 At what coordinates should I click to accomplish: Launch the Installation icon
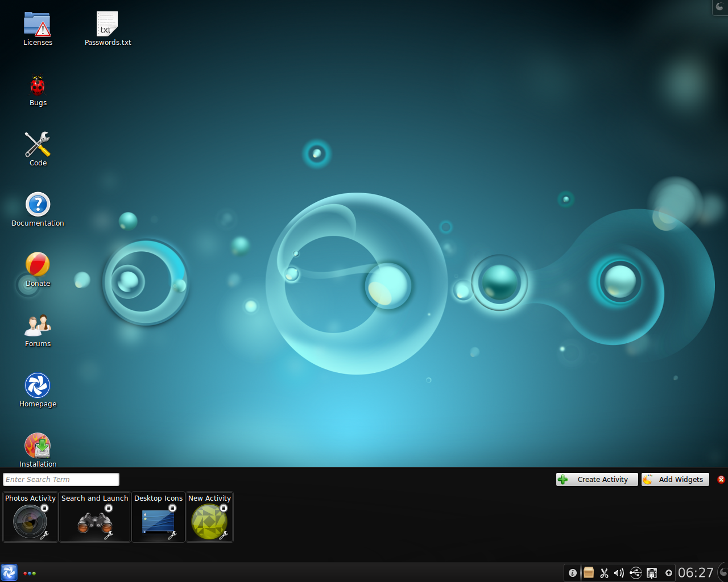point(38,446)
